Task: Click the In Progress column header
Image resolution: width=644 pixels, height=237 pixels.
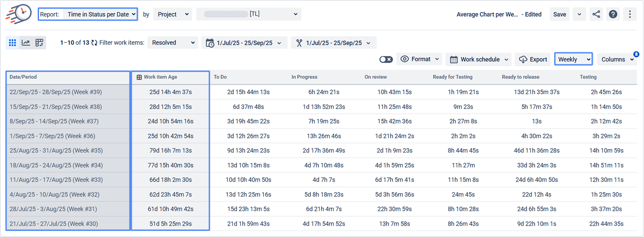Action: 304,77
